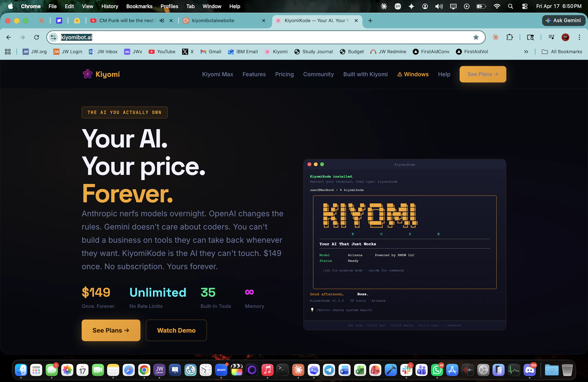The width and height of the screenshot is (588, 382).
Task: Open Spotlight search in the menu bar
Action: (510, 6)
